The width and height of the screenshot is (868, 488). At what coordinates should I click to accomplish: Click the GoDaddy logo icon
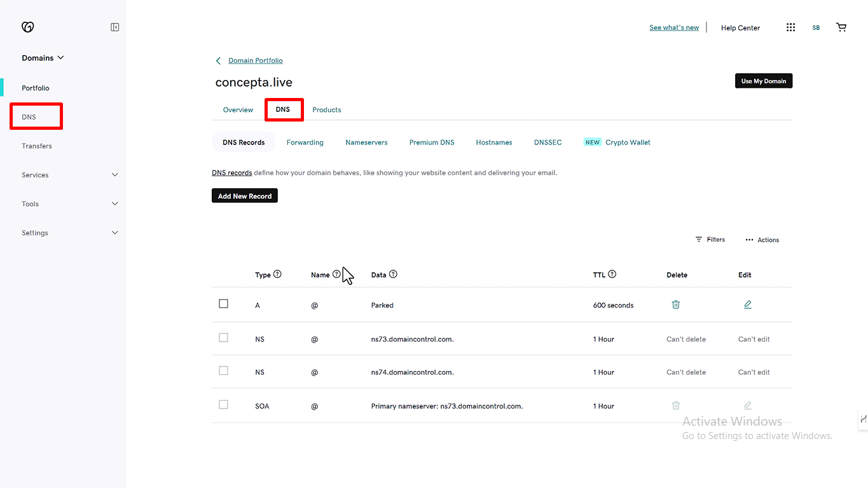pyautogui.click(x=27, y=27)
